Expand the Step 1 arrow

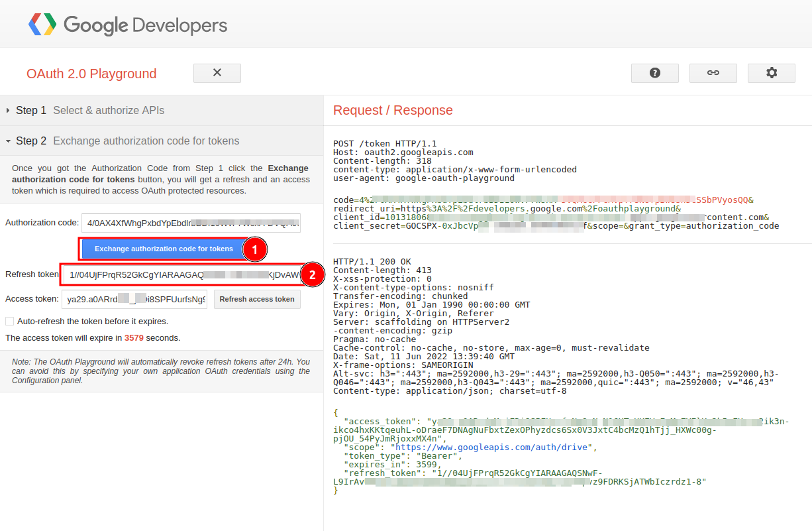pyautogui.click(x=8, y=111)
